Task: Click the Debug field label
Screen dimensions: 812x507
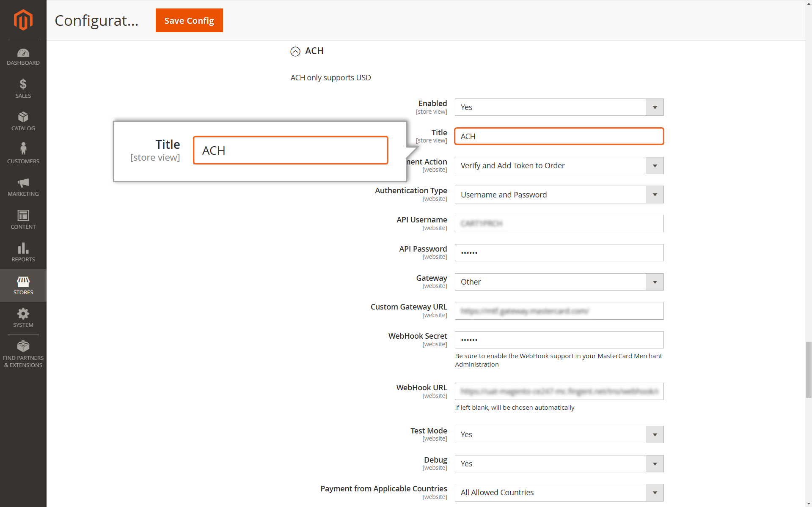Action: pos(435,460)
